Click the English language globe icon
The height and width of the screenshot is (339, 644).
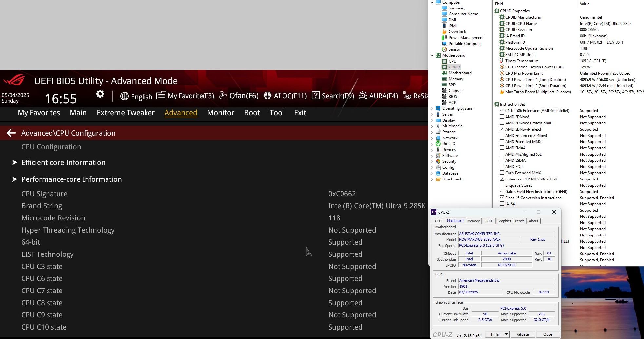[124, 96]
